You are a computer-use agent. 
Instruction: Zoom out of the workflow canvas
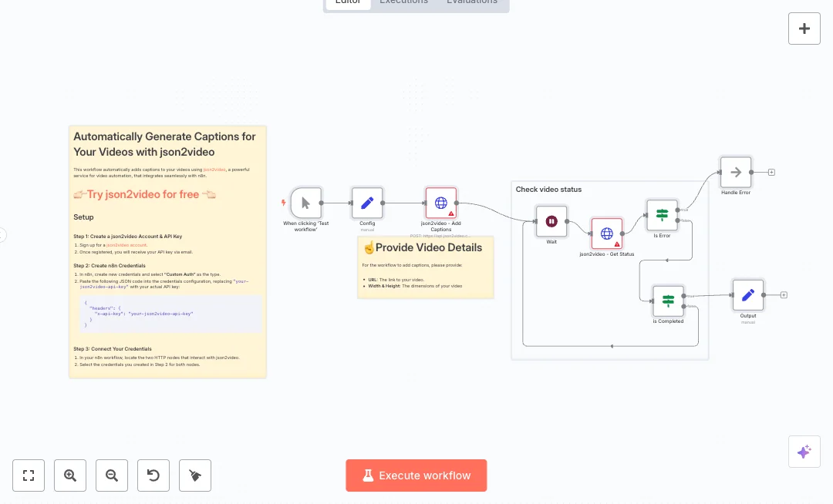click(x=112, y=475)
